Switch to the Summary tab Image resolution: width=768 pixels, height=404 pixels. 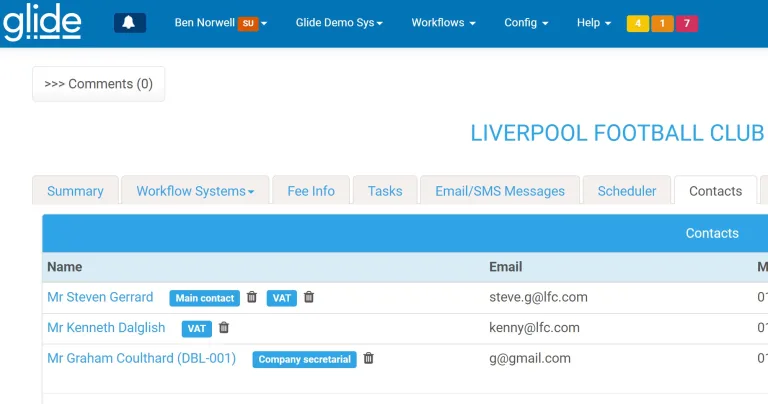(75, 190)
